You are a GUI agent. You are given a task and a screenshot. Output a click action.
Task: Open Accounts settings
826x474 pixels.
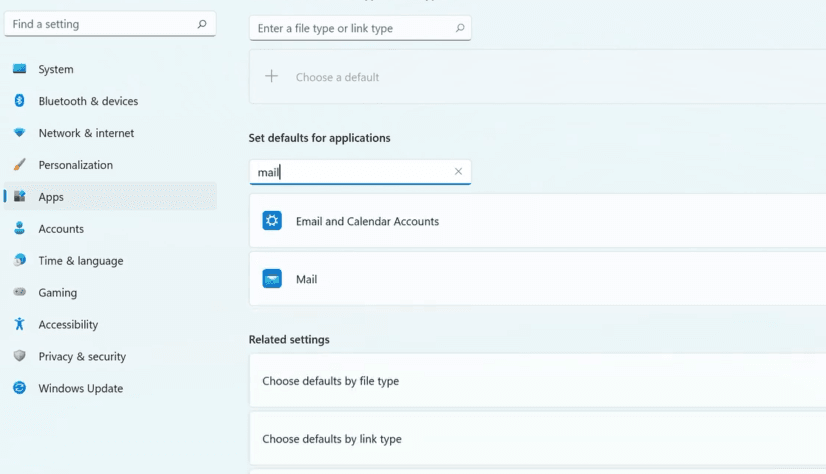[x=110, y=229]
